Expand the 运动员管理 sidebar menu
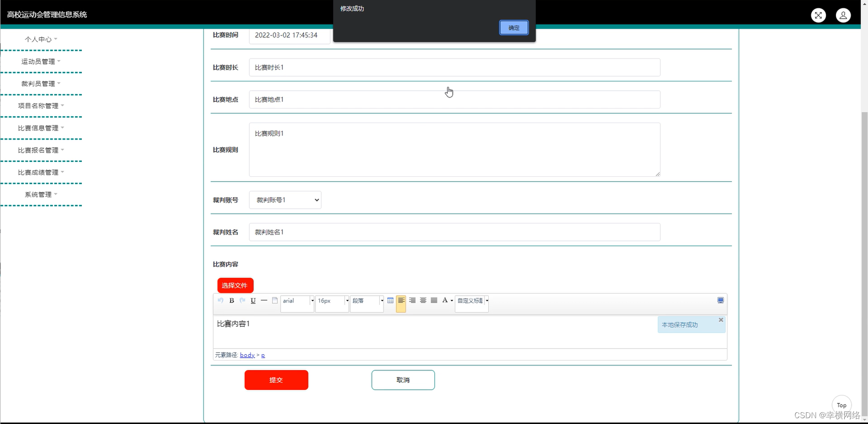 [x=41, y=62]
